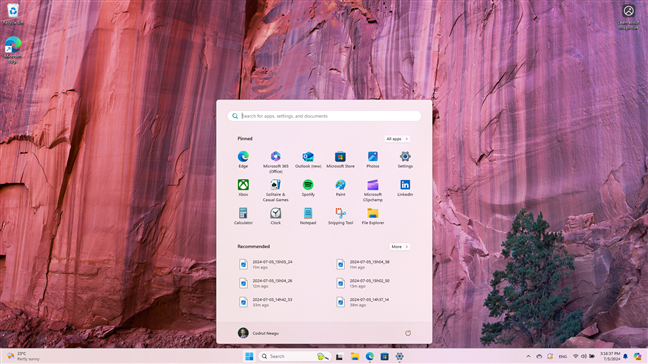
Task: Click the Start menu power button
Action: (408, 333)
